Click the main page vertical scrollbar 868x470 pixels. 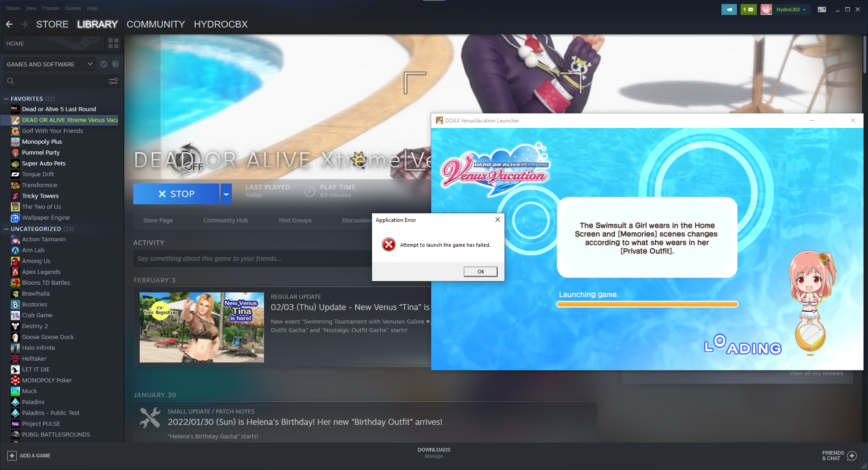(864, 54)
